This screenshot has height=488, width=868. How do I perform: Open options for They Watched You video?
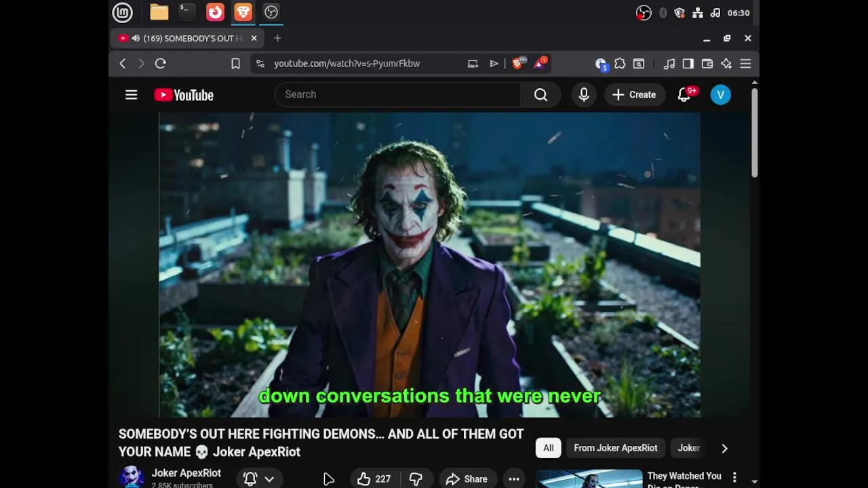734,478
